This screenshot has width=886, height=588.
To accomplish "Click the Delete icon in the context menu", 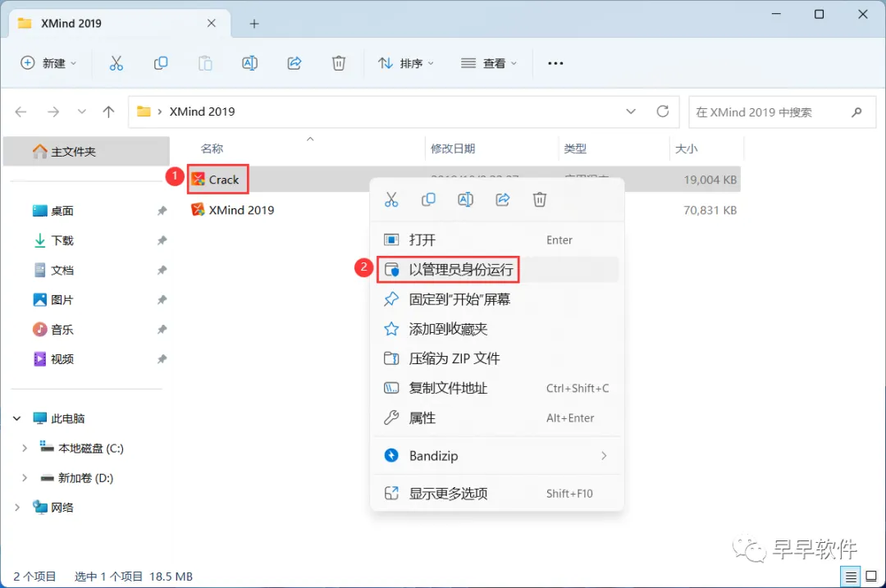I will 540,199.
